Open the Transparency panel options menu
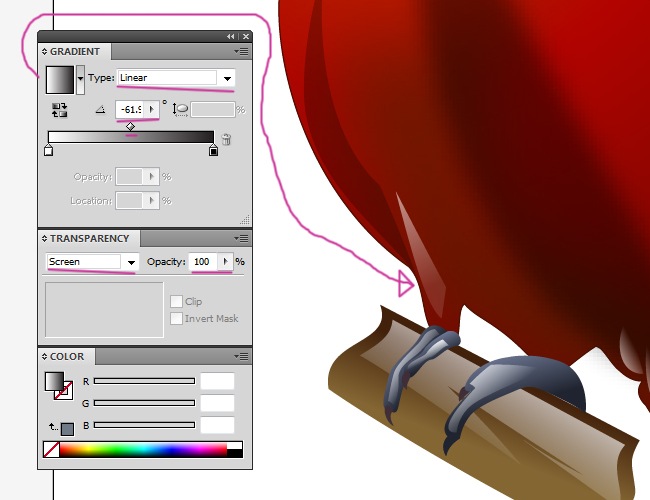650x500 pixels. [x=242, y=238]
